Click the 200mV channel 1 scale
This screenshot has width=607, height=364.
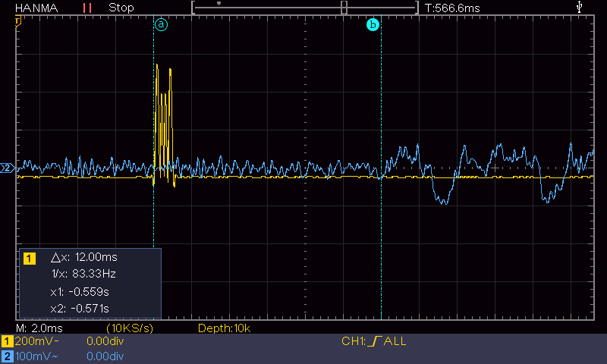(x=36, y=341)
